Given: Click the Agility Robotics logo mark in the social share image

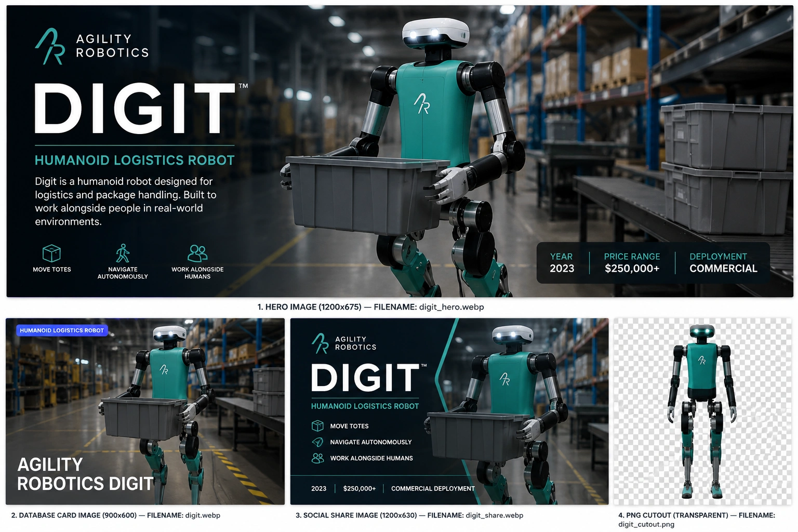Looking at the screenshot, I should click(320, 343).
